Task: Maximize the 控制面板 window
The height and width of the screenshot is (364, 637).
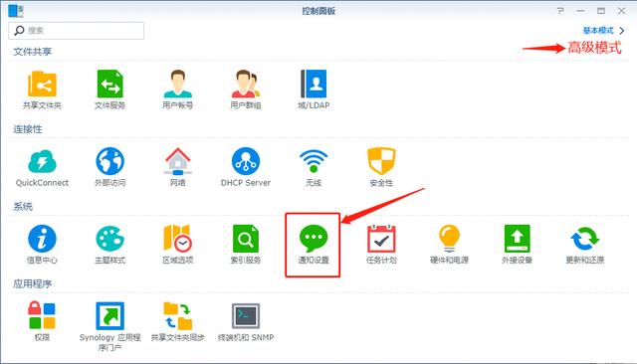Action: point(601,11)
